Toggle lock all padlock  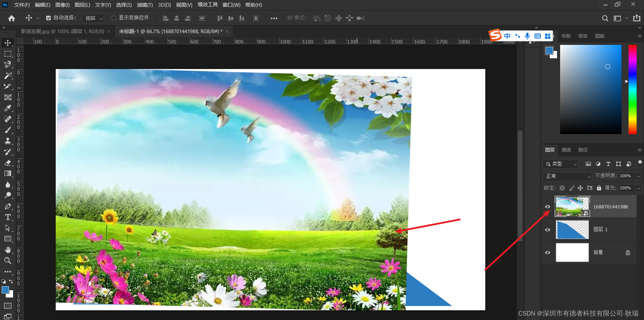(x=599, y=188)
